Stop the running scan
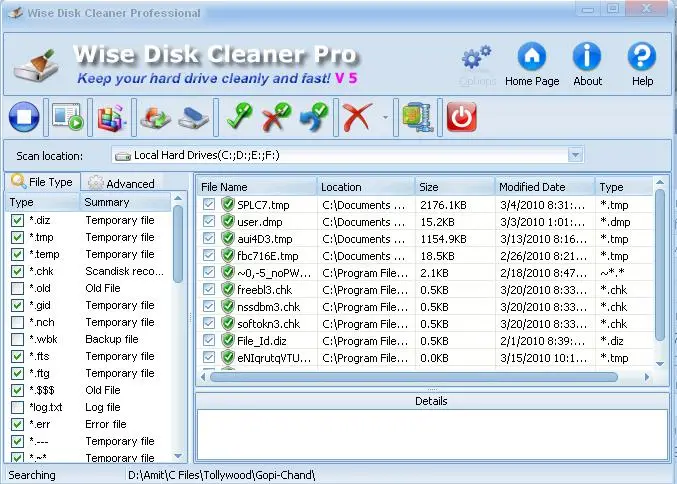This screenshot has height=484, width=677. coord(24,117)
